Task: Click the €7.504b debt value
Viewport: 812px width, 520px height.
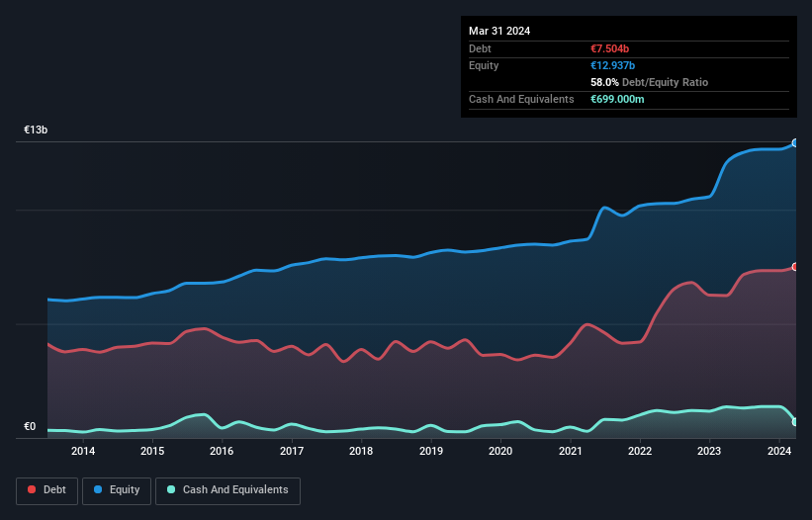Action: pos(609,48)
